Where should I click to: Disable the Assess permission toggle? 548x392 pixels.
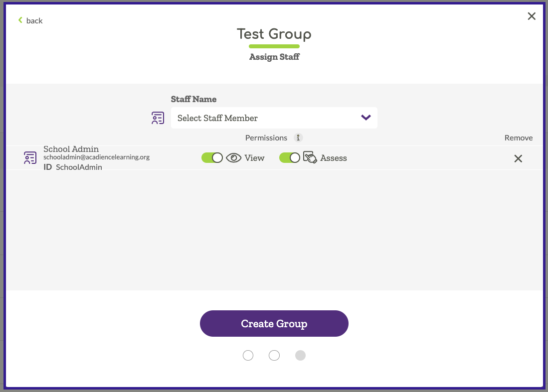click(x=290, y=157)
